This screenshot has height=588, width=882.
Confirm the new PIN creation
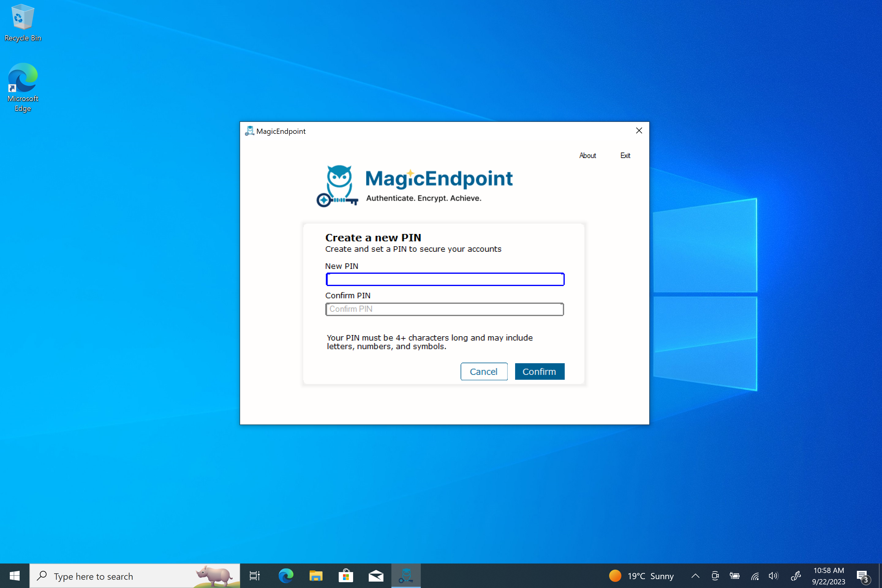click(539, 371)
